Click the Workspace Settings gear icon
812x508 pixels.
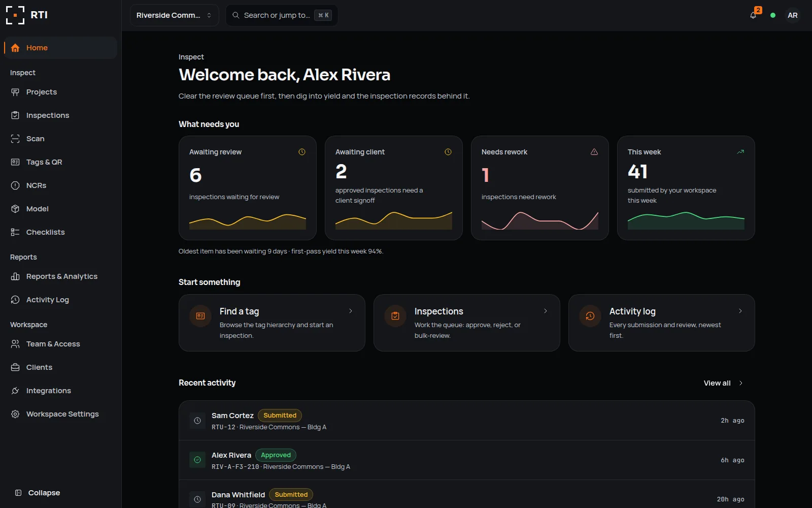point(15,414)
